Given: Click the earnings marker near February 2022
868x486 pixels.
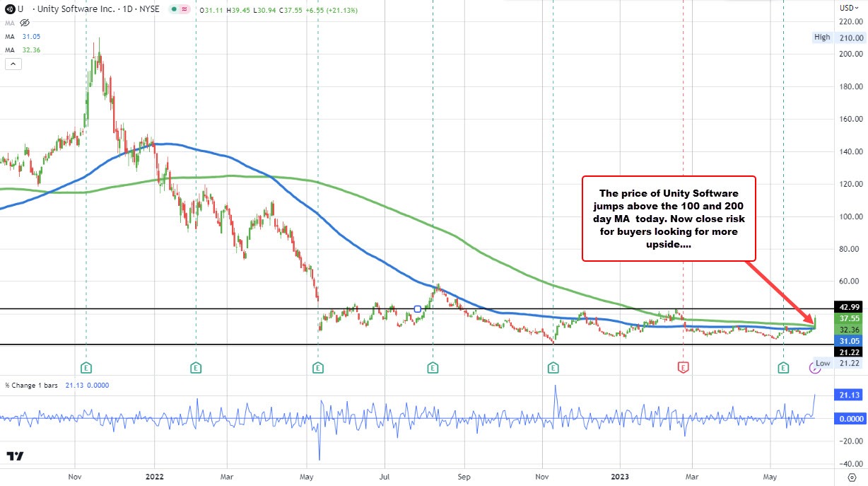Looking at the screenshot, I should click(x=196, y=367).
